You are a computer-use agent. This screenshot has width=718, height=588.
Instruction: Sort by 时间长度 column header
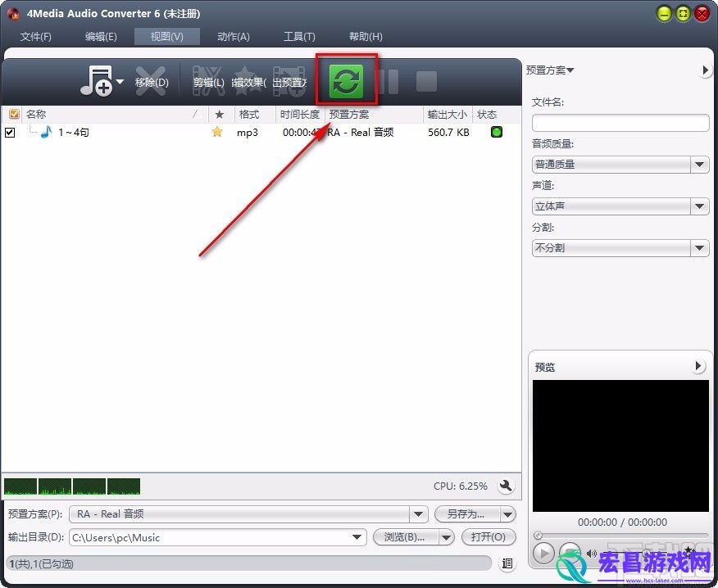click(x=299, y=114)
